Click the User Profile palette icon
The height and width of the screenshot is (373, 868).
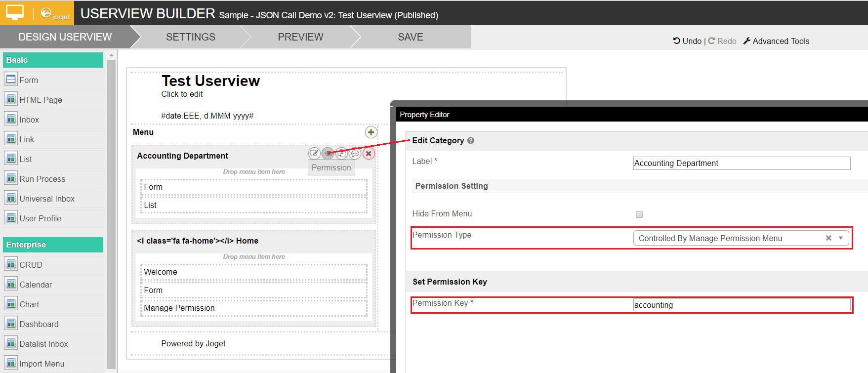11,217
